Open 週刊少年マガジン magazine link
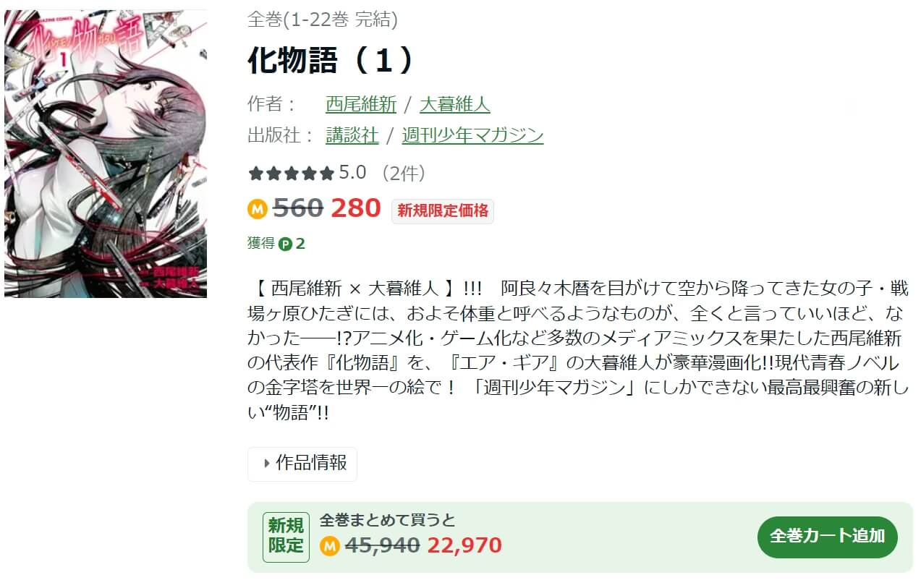The image size is (921, 588). pos(473,135)
